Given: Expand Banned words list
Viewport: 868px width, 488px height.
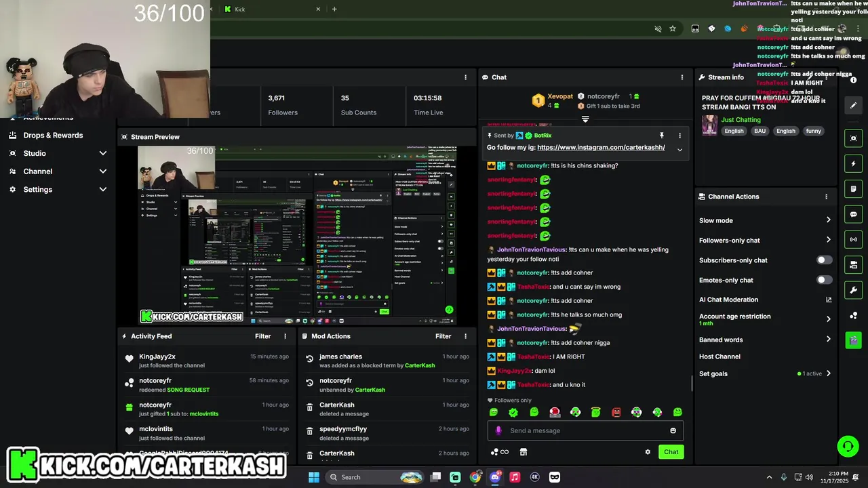Looking at the screenshot, I should point(828,340).
